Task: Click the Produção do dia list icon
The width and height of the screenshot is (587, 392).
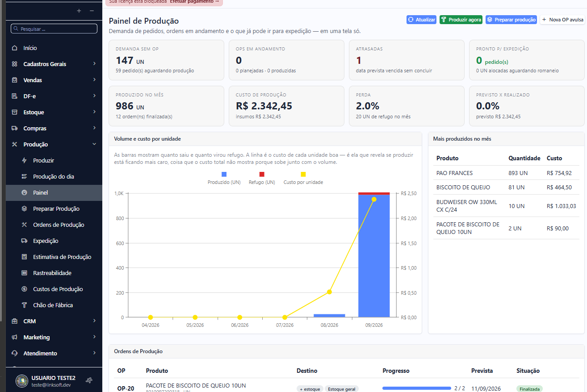Action: pos(24,176)
